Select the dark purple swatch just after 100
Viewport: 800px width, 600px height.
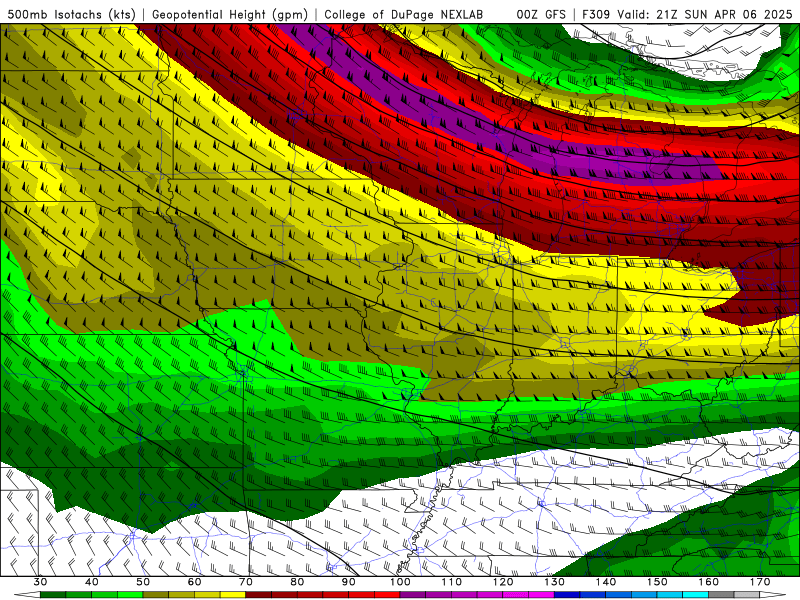413,595
